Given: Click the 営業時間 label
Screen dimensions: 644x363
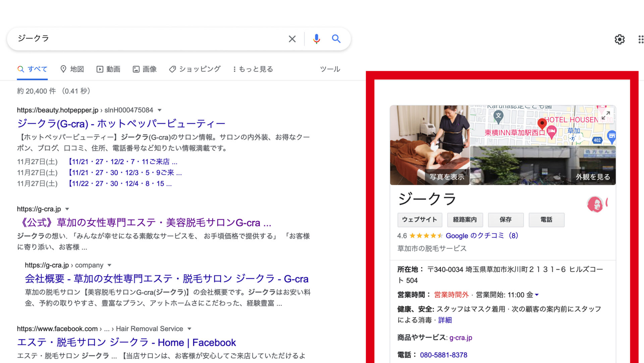Looking at the screenshot, I should pos(414,295).
